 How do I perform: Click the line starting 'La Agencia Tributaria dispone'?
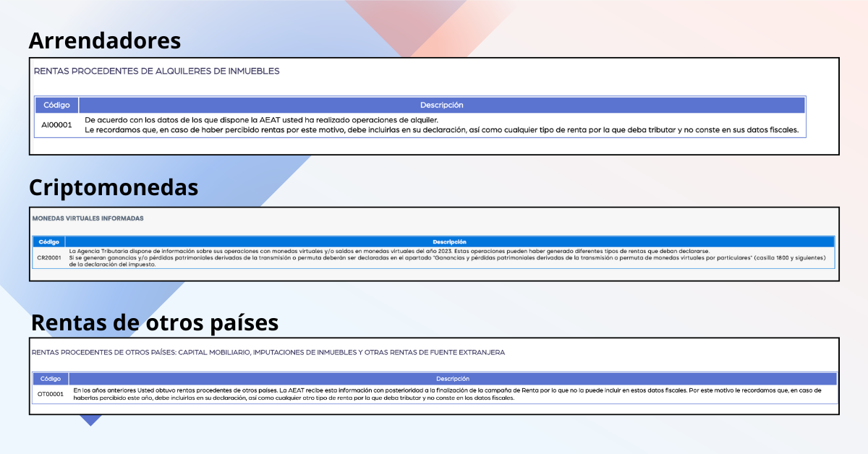click(388, 251)
